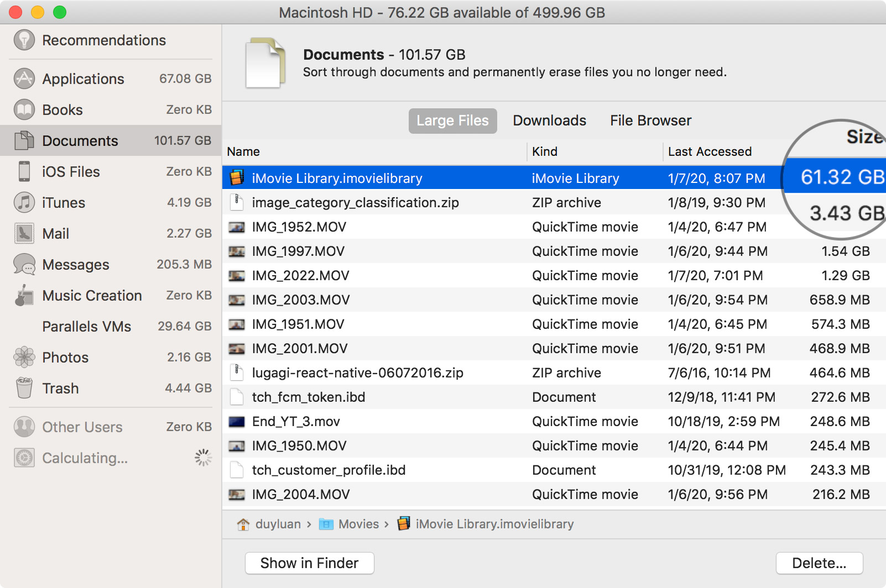Click the lugagi-react-native zip icon

[x=237, y=372]
